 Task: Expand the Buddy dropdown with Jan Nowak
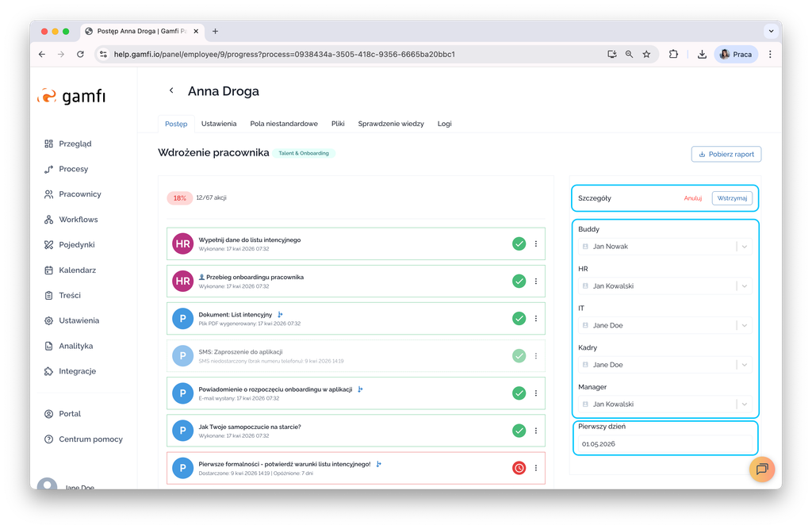pyautogui.click(x=744, y=247)
